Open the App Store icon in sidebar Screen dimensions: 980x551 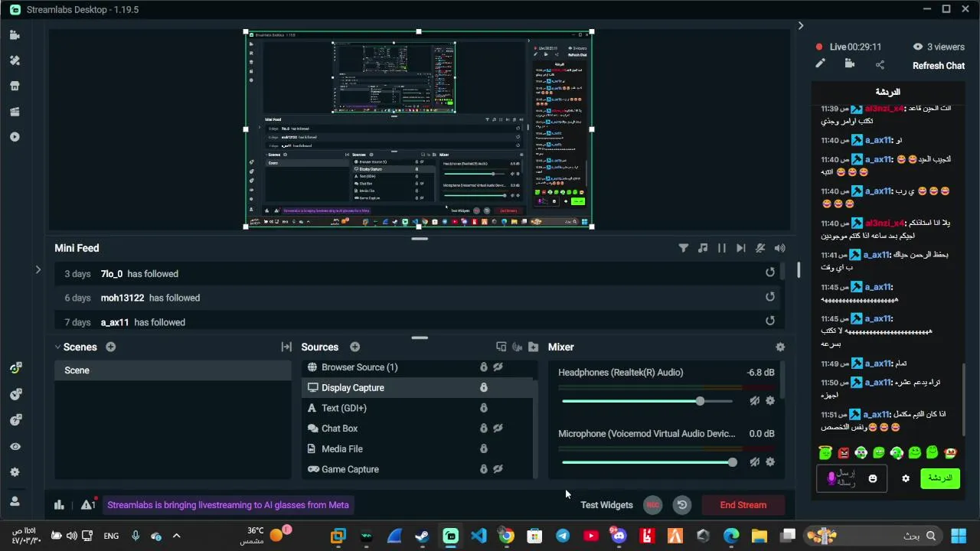[x=15, y=86]
